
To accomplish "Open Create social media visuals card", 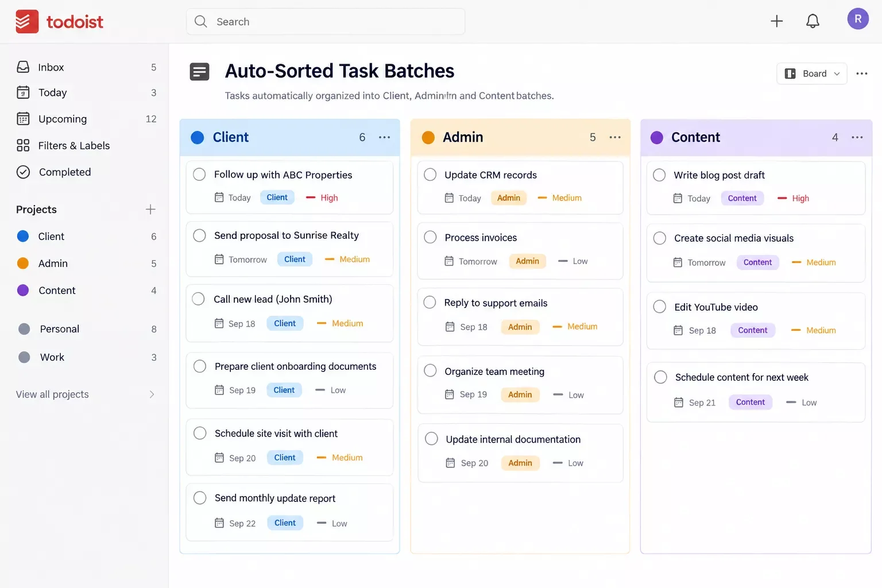I will point(756,253).
